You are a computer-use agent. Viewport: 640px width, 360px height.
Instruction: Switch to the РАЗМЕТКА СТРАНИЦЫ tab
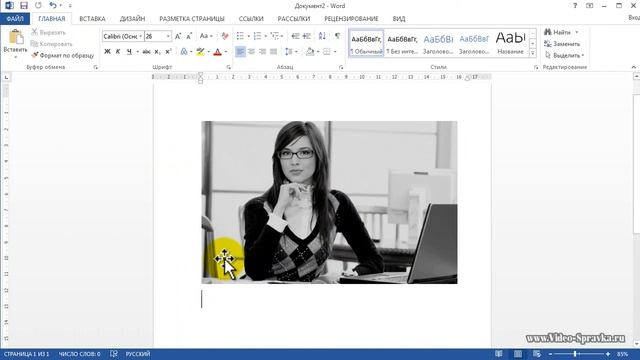coord(192,19)
